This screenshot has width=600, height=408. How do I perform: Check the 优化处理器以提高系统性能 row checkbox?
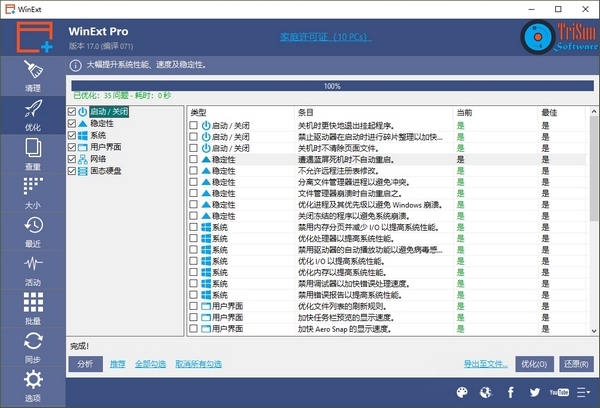tap(194, 238)
